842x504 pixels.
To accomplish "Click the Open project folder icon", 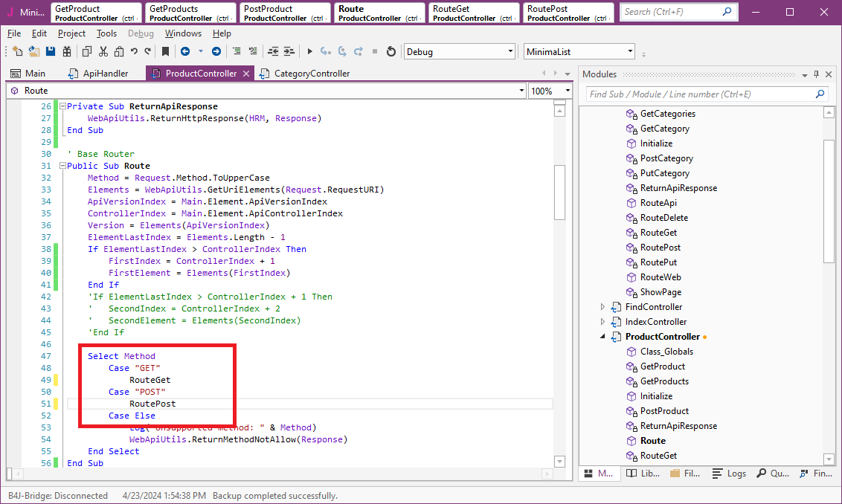I will (x=33, y=51).
